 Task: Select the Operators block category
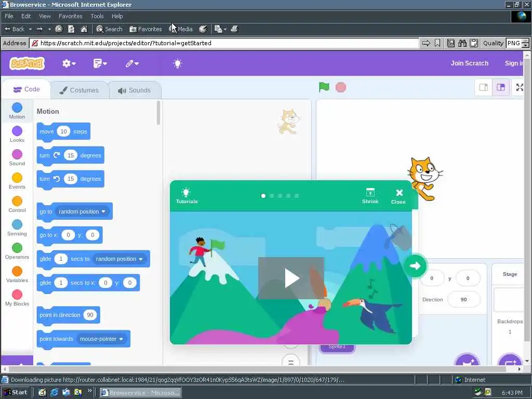(17, 251)
